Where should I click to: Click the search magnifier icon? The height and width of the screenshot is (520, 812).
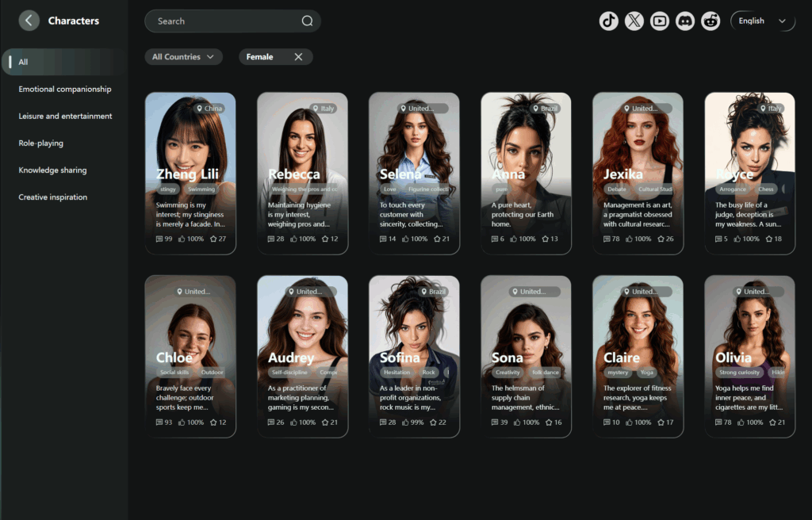(307, 21)
